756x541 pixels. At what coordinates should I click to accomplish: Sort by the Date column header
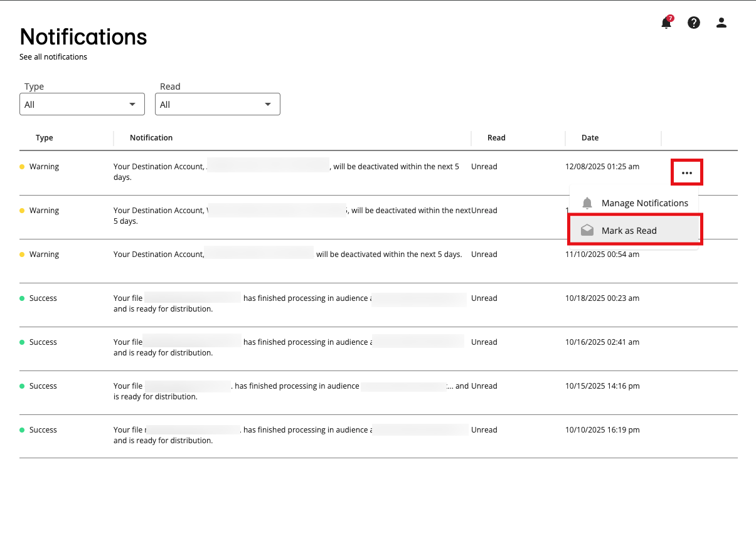point(590,138)
